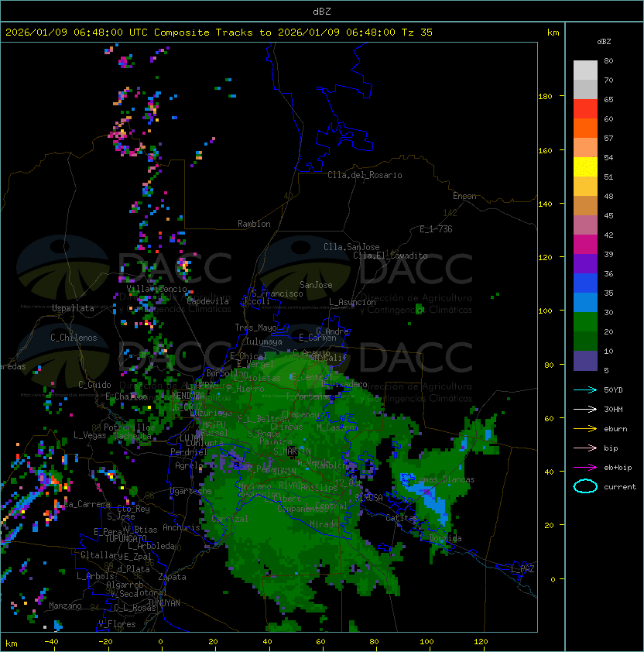The height and width of the screenshot is (652, 644).
Task: Click the Perdriel map label
Action: coord(189,451)
